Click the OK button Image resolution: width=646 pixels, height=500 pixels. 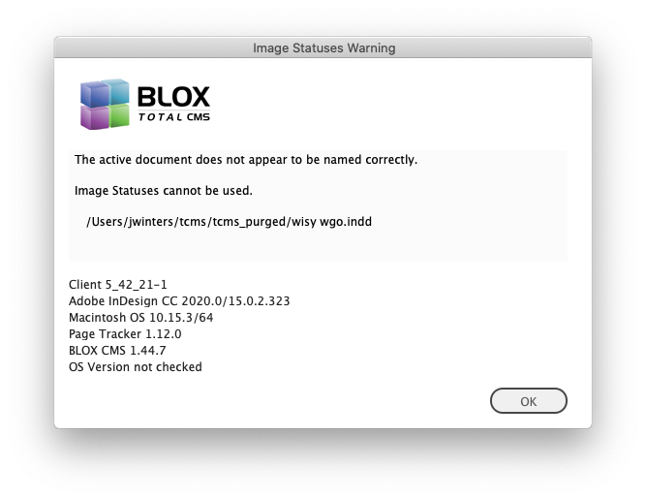[x=528, y=401]
